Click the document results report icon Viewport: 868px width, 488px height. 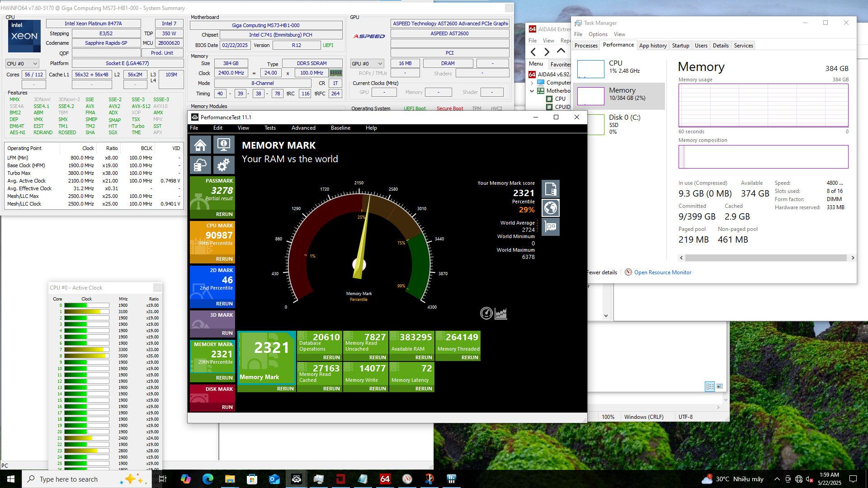(550, 189)
